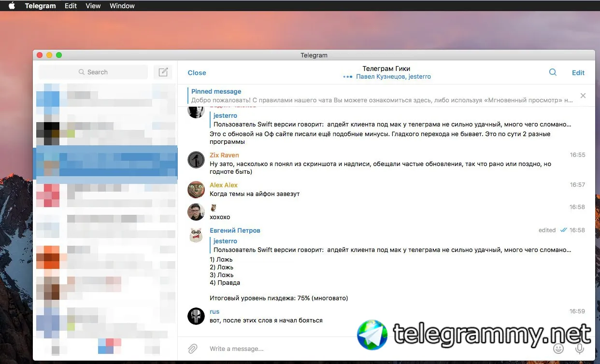
Task: Open the Edit menu in menu bar
Action: click(71, 6)
